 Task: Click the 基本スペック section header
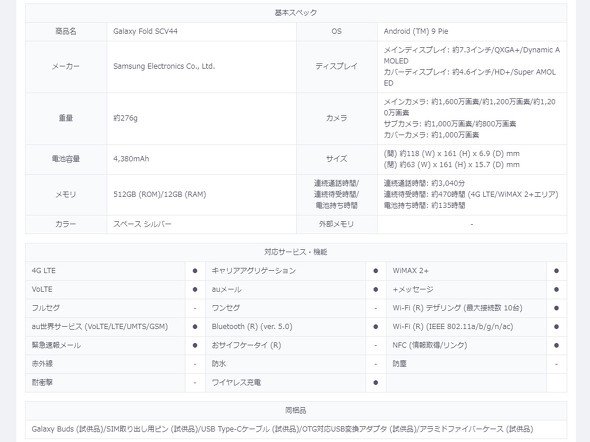[x=296, y=13]
